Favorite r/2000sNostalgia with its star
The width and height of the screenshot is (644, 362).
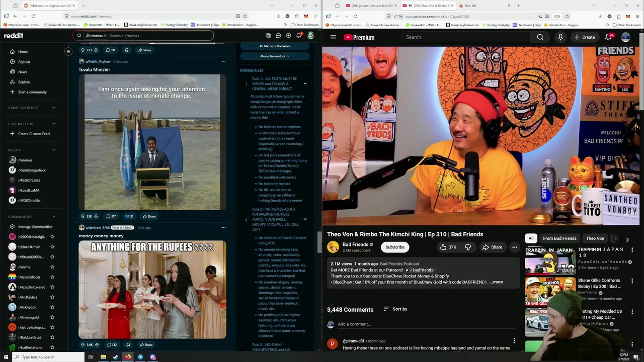pos(52,237)
